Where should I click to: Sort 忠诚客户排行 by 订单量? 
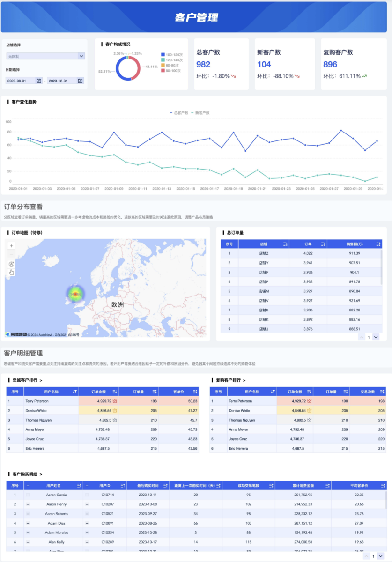pos(154,392)
